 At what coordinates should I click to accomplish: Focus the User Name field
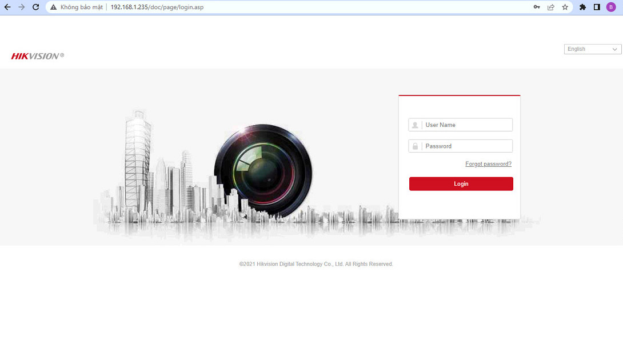tap(461, 125)
